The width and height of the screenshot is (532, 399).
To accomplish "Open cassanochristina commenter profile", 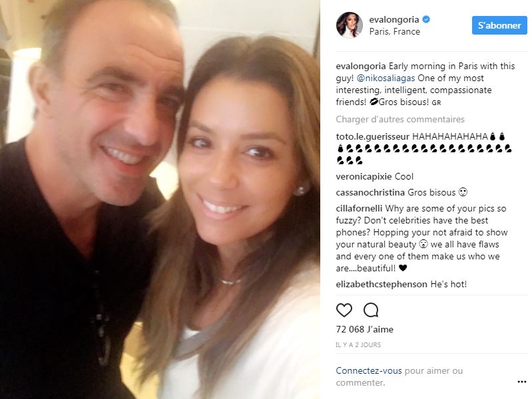I will coord(370,193).
